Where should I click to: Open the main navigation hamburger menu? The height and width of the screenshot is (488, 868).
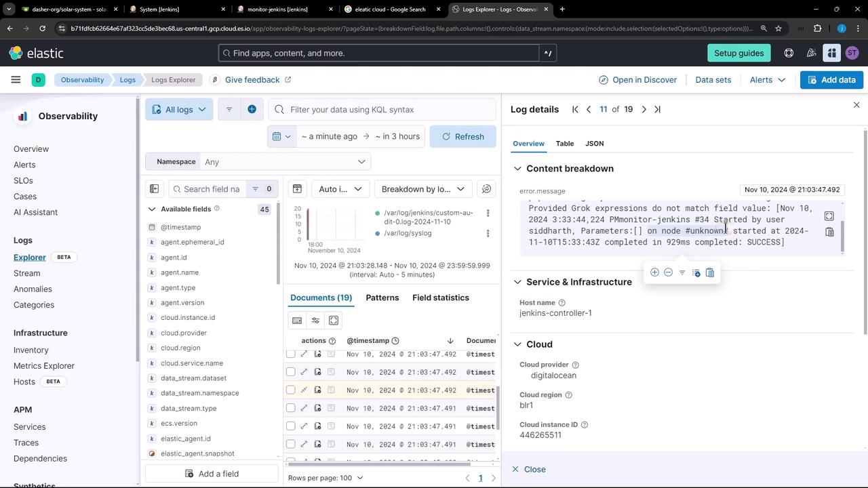click(16, 80)
